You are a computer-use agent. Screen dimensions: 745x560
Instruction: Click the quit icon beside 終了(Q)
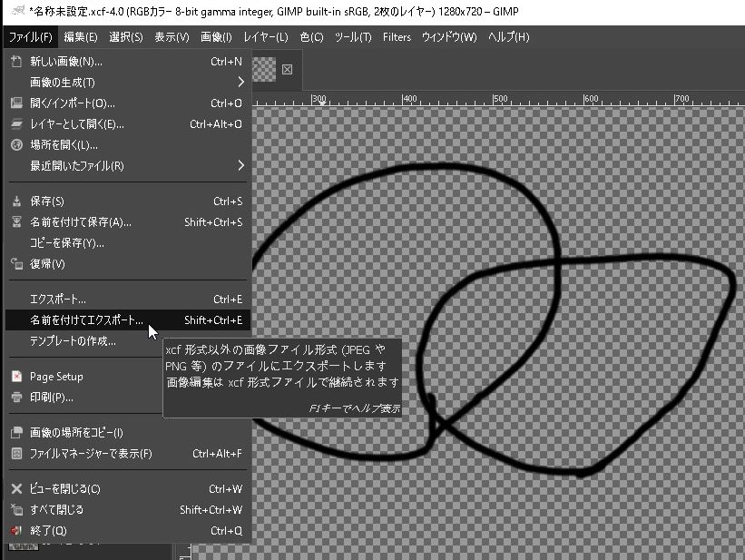point(15,531)
